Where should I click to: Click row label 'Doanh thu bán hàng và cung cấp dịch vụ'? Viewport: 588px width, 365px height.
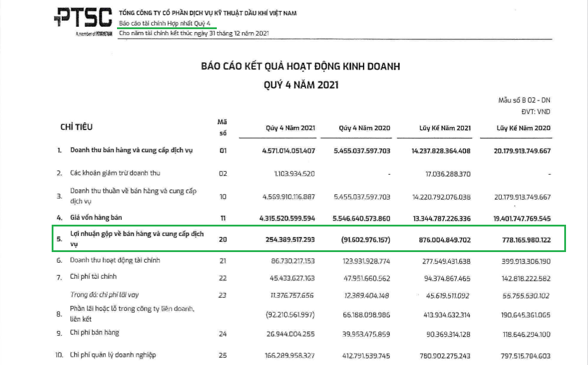[x=131, y=150]
